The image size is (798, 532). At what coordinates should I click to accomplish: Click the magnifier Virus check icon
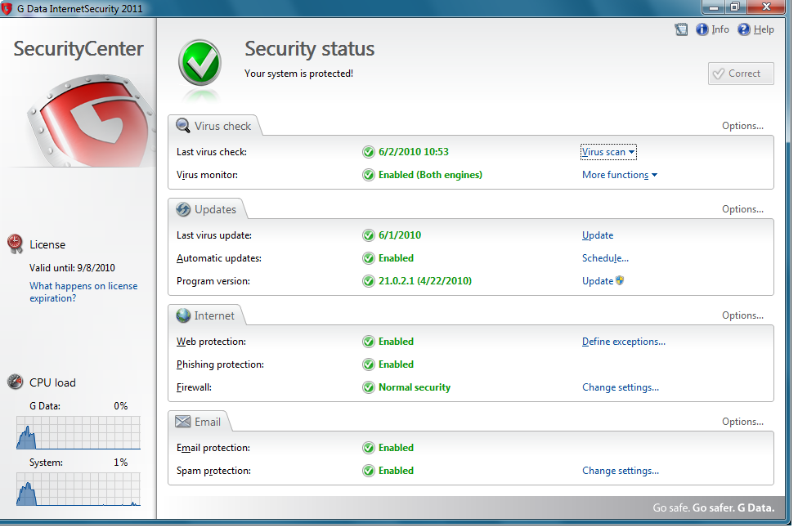coord(183,126)
